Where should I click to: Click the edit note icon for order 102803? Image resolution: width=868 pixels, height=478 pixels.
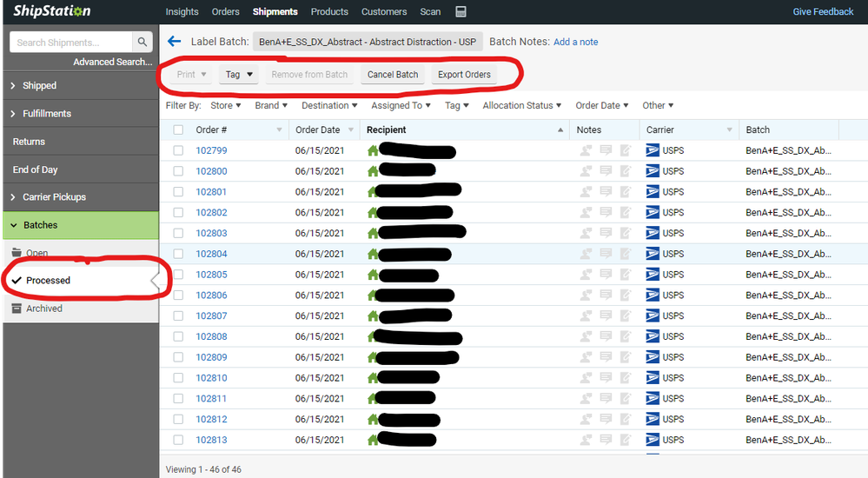pos(626,233)
